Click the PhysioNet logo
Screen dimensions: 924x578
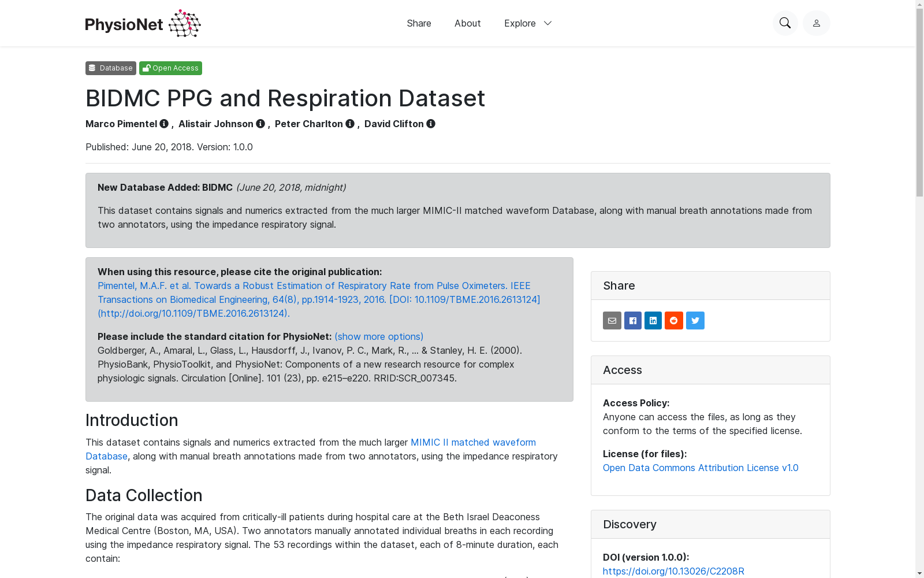click(143, 23)
